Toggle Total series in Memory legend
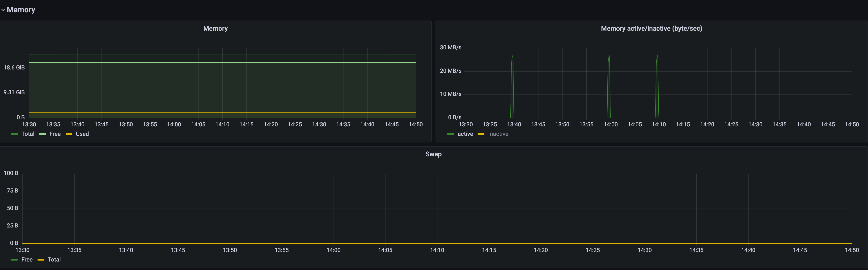This screenshot has width=868, height=270. click(28, 134)
